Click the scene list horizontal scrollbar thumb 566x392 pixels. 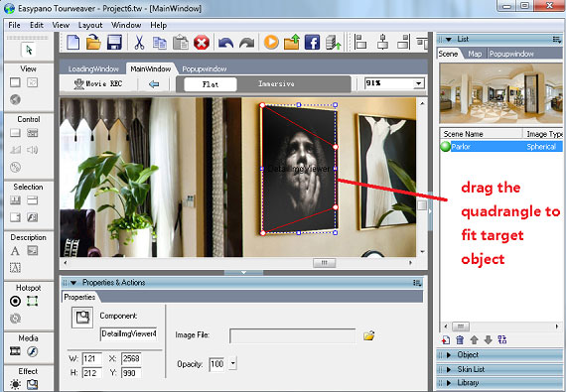[461, 327]
